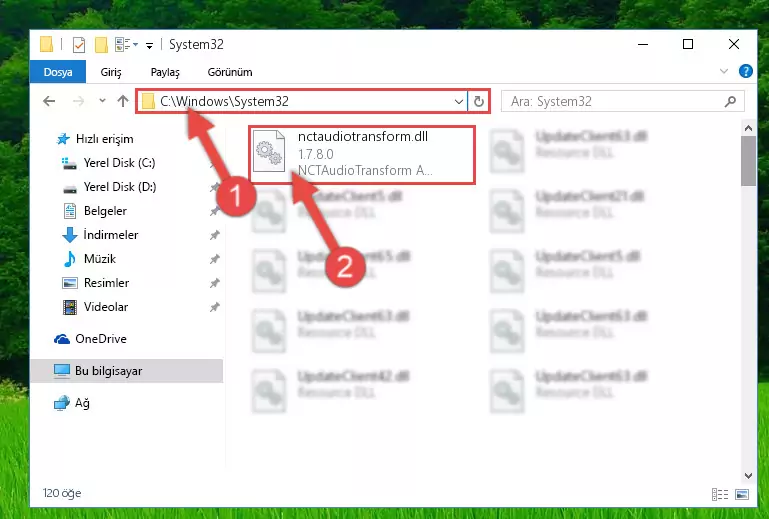Viewport: 769px width, 519px height.
Task: Click the up arrow of the file list scrollbar
Action: (748, 129)
